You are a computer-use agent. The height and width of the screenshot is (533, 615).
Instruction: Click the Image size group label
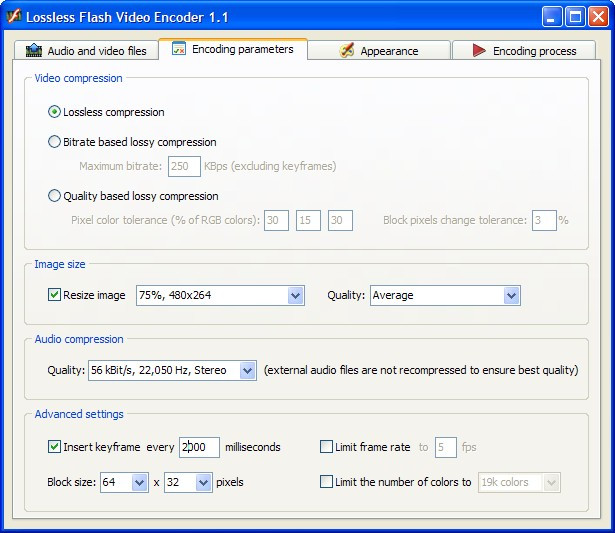60,264
